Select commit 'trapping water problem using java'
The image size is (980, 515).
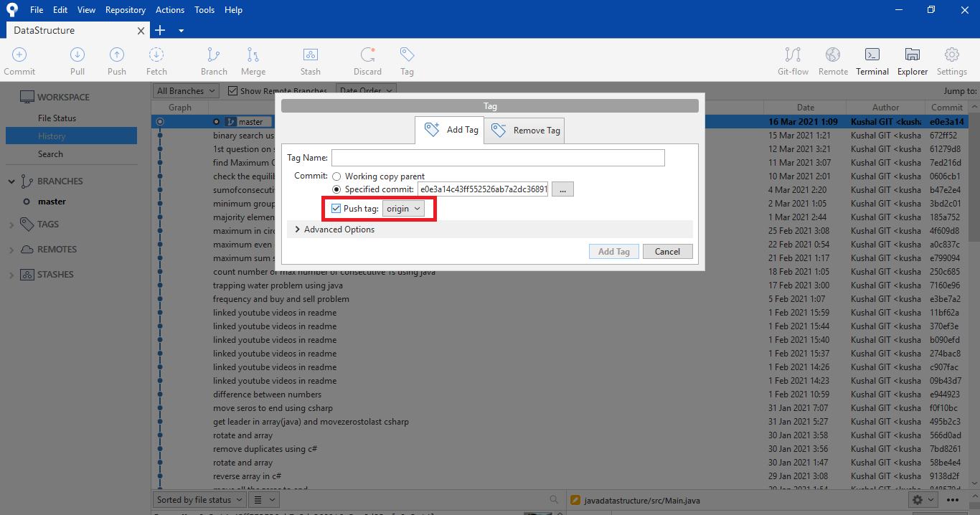click(278, 285)
